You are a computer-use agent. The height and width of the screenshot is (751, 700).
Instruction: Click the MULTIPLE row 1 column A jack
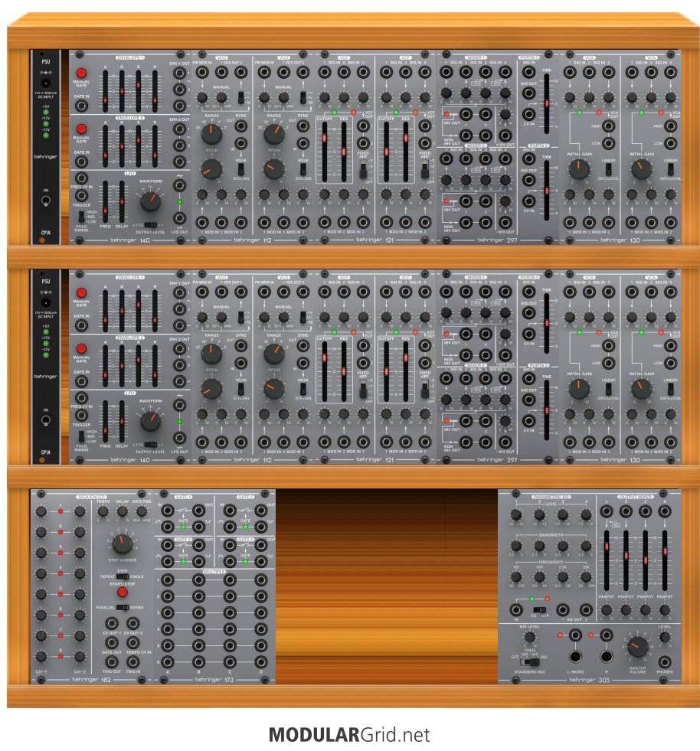(167, 580)
